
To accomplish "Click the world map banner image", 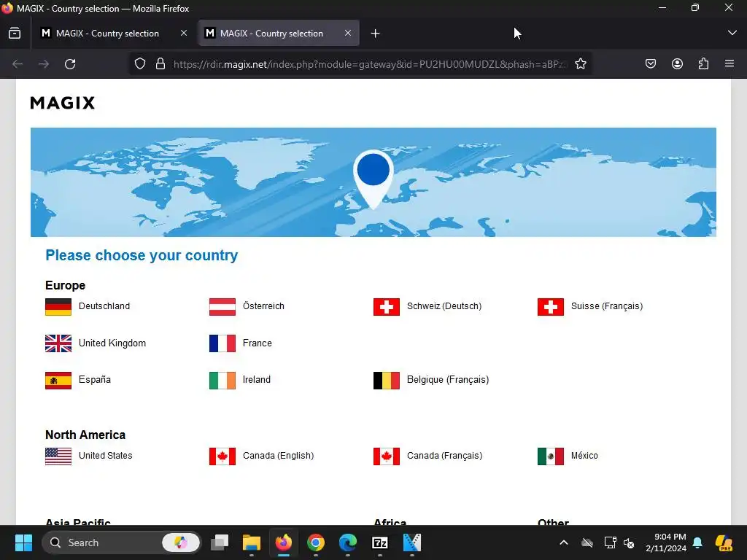I will (x=373, y=182).
